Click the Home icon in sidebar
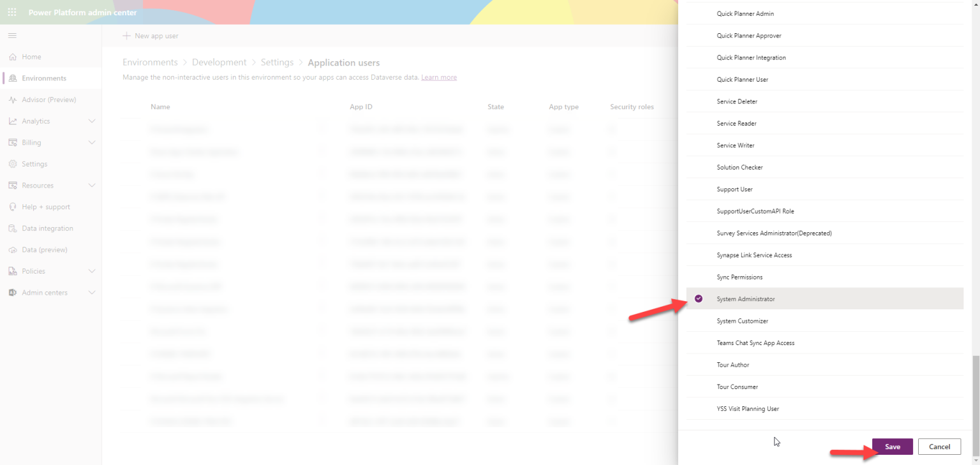This screenshot has height=465, width=980. 13,57
